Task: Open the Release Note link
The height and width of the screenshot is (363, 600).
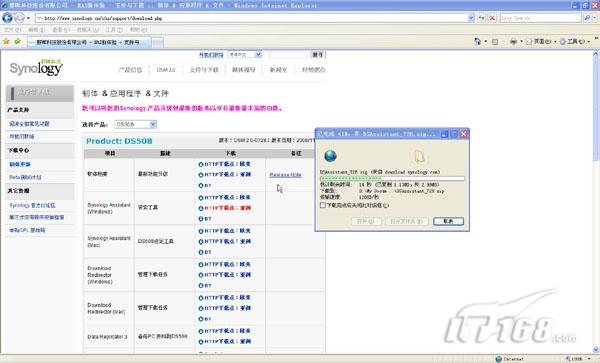Action: [x=285, y=175]
